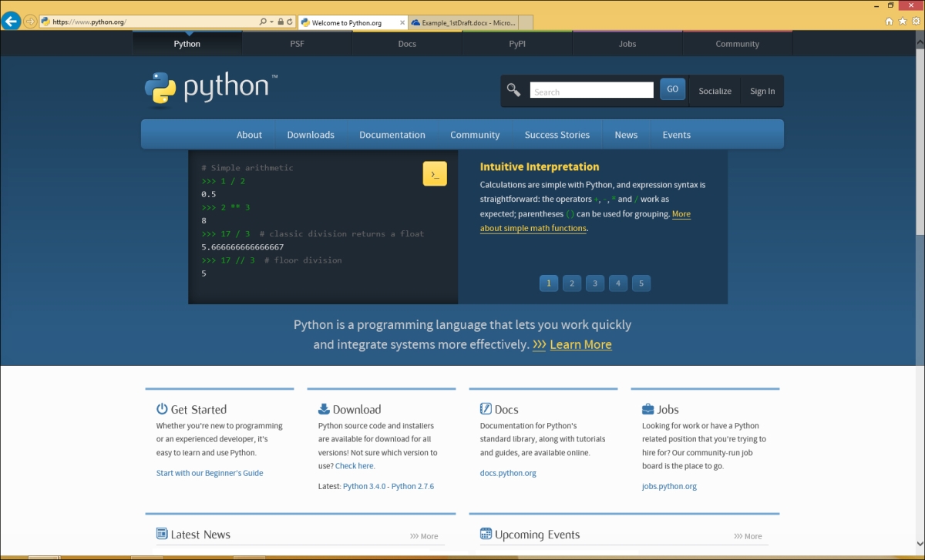Click More link next to Latest News
Screen dimensions: 925x560
click(x=424, y=536)
